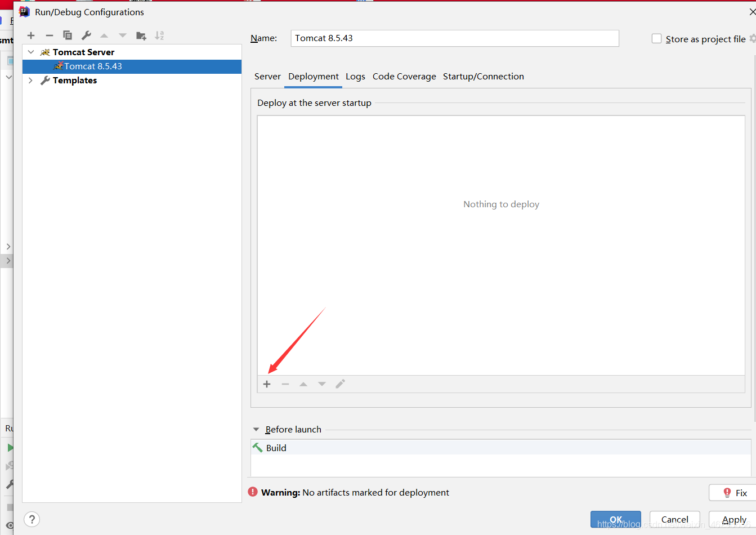Viewport: 756px width, 535px height.
Task: Expand the Templates tree node
Action: (x=31, y=81)
